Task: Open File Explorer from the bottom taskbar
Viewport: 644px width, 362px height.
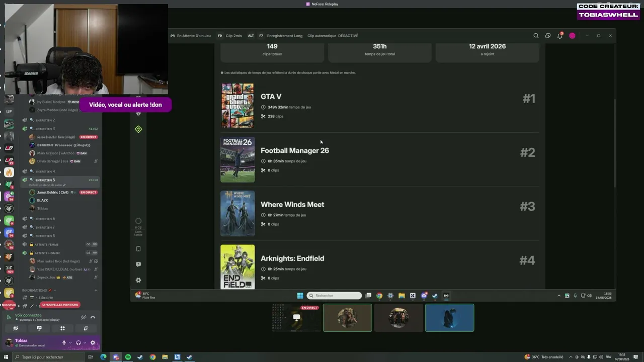Action: click(165, 357)
